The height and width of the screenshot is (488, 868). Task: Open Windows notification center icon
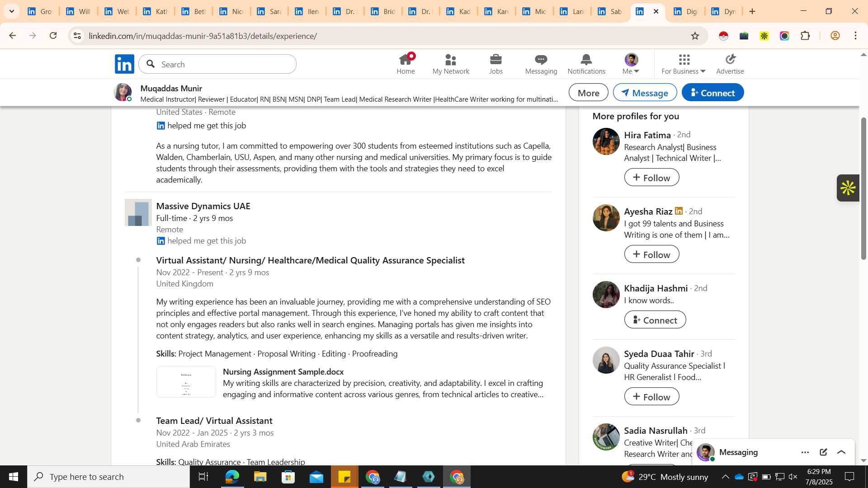click(849, 477)
